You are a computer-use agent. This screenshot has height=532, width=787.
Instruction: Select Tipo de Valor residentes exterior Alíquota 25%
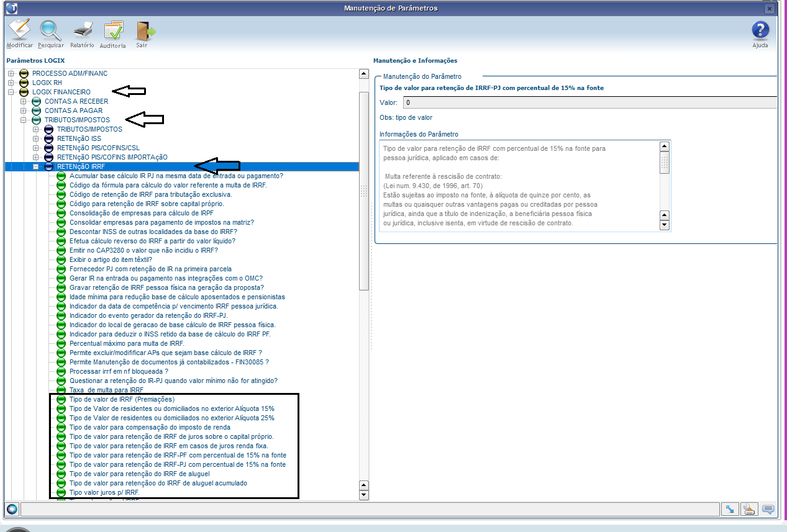pos(172,418)
